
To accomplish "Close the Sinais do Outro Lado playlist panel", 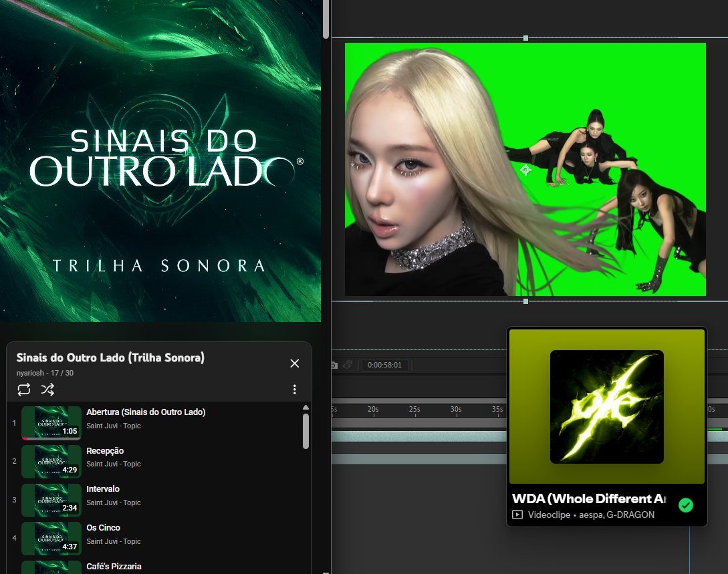I will point(294,364).
